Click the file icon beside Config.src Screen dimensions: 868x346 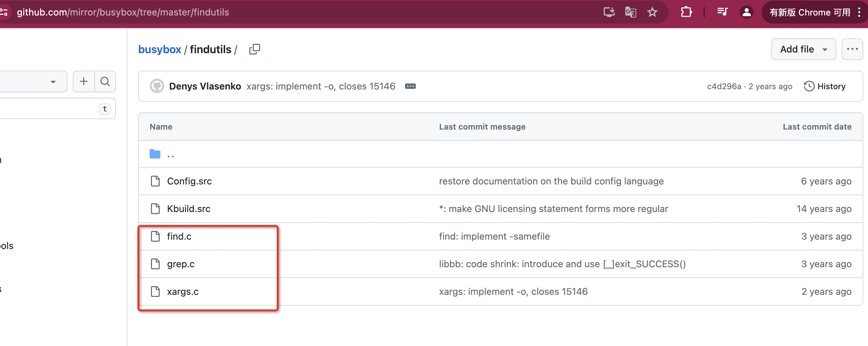[155, 181]
